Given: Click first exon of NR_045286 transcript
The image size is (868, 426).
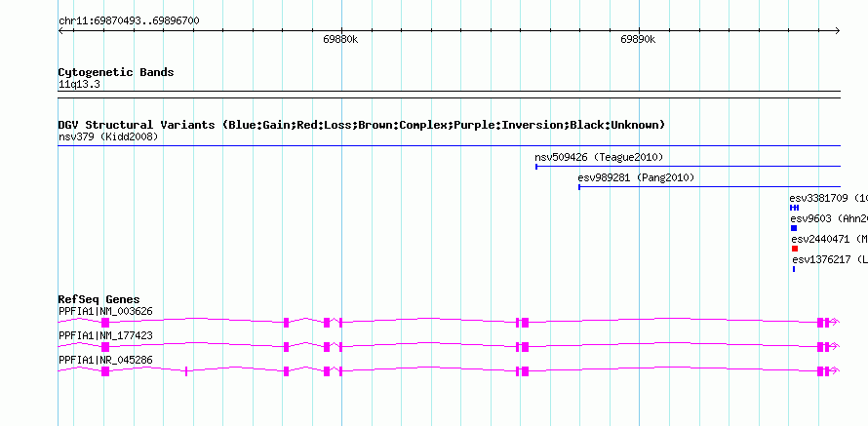Looking at the screenshot, I should [105, 371].
